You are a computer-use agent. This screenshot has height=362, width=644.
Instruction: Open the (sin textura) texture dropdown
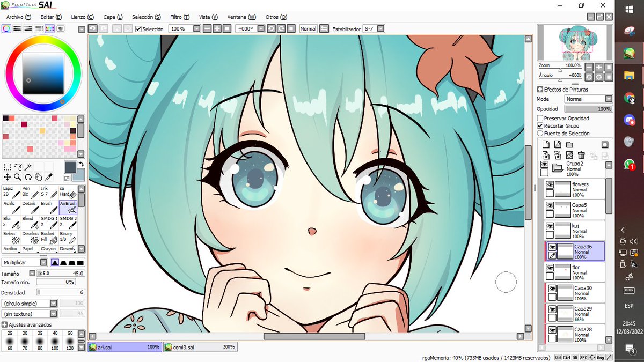coord(53,313)
